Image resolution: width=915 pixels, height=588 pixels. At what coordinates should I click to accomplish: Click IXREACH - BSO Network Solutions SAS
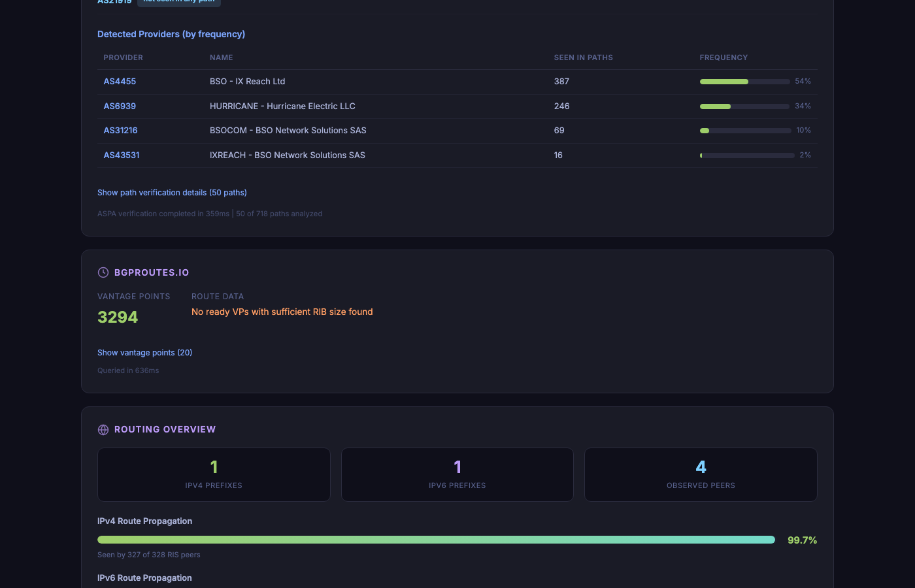288,155
